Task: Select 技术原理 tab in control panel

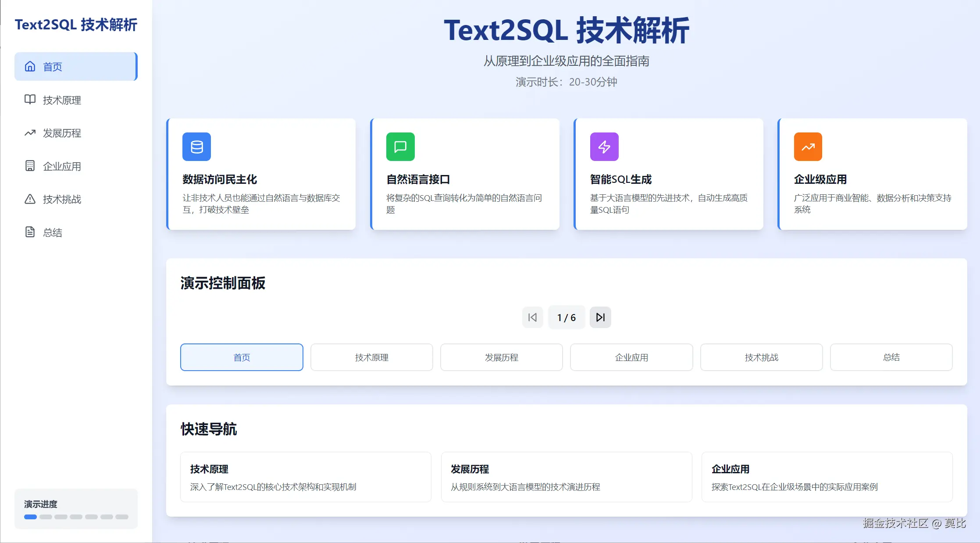Action: click(371, 357)
